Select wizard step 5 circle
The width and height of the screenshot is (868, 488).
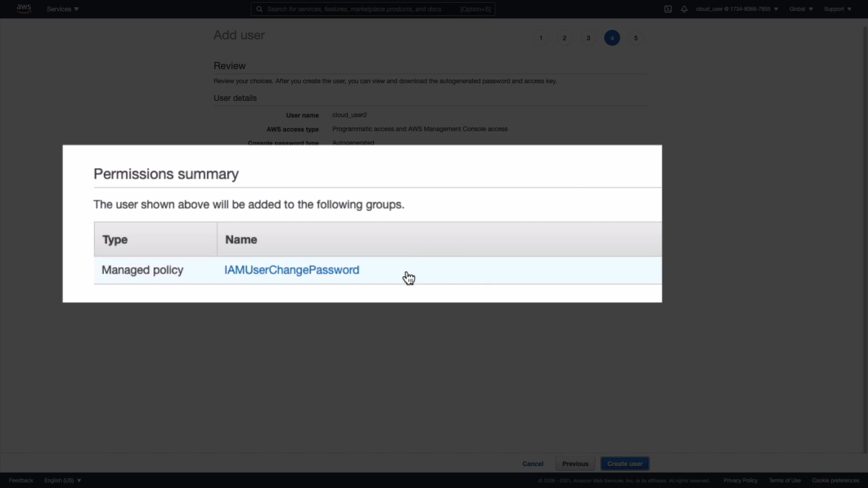point(636,38)
